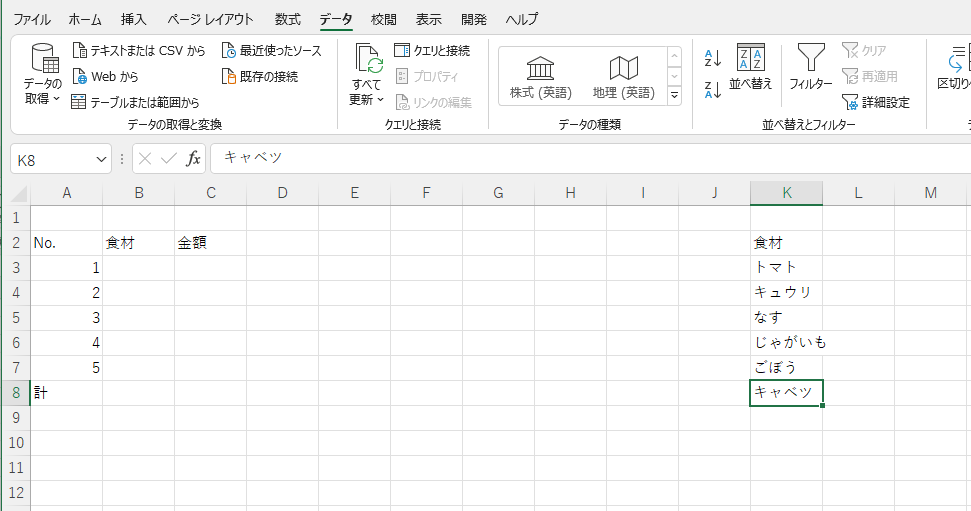Click the 区切り位置 text-to-columns icon
This screenshot has width=971, height=511.
957,58
